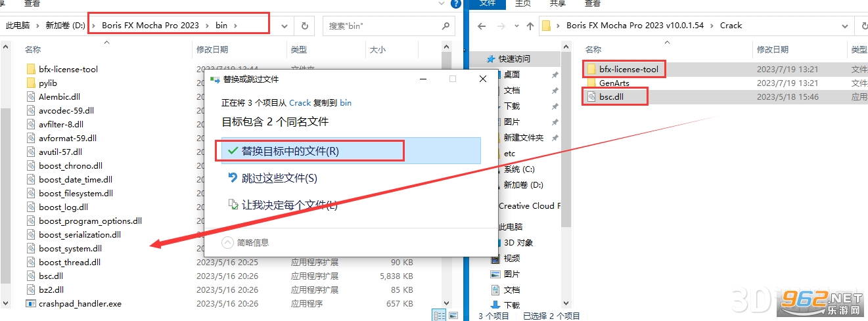
Task: Open the bin address bar history dropdown
Action: point(285,26)
